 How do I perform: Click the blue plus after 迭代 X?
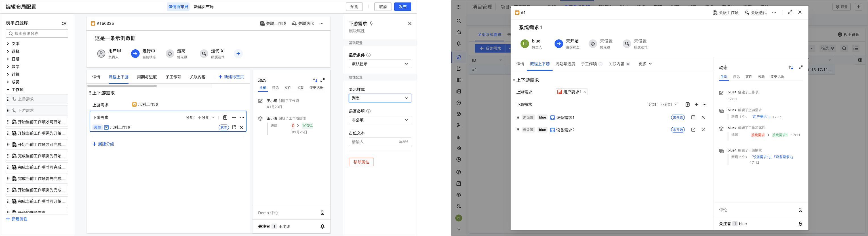[x=238, y=54]
